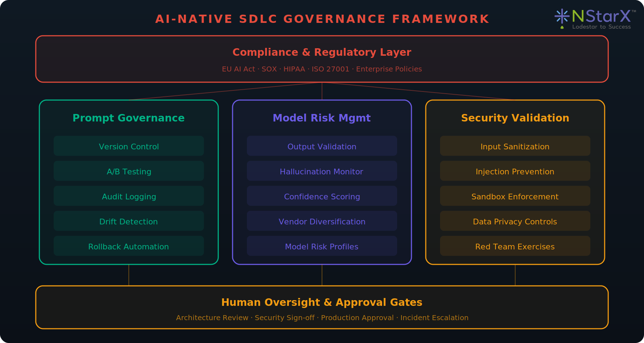Click the Rollback Automation item

129,246
